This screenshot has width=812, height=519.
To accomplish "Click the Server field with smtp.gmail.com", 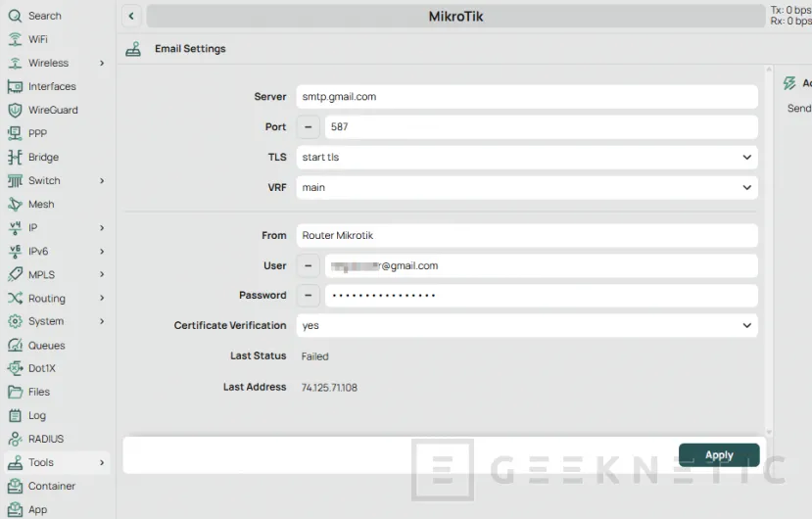I will pos(527,97).
